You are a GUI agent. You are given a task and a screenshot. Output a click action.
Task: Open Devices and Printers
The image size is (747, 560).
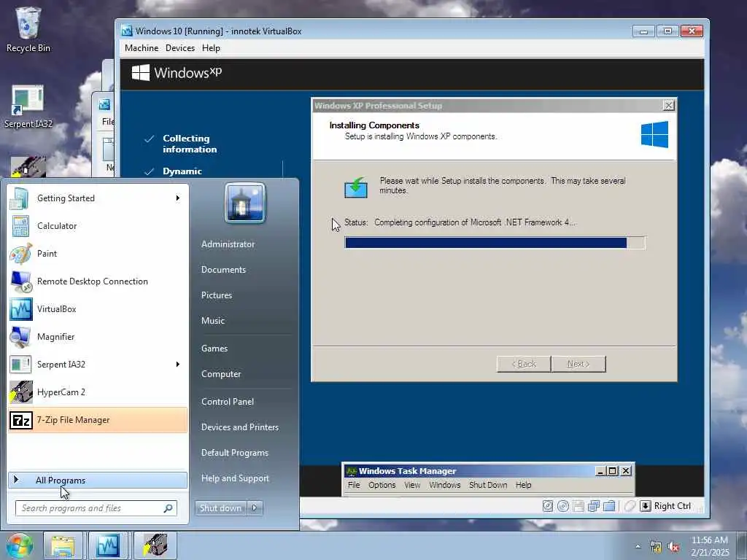coord(239,427)
